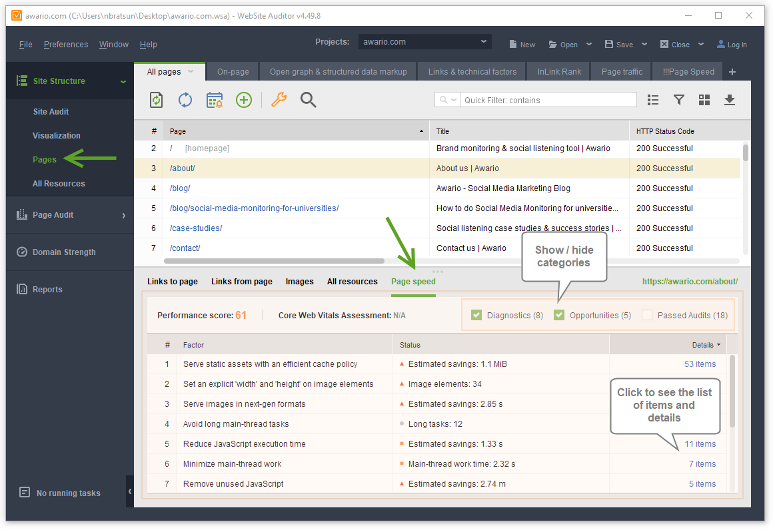Switch to the InLink Rank tab
Viewport: 775px width, 532px height.
coord(559,72)
